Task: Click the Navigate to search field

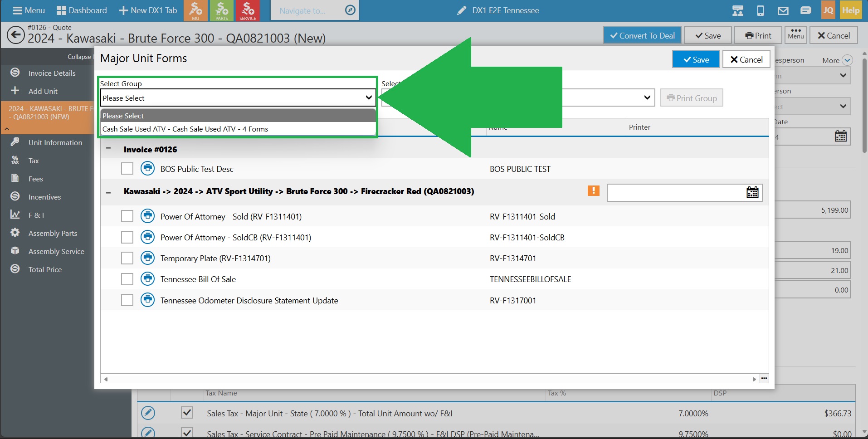Action: (x=308, y=10)
